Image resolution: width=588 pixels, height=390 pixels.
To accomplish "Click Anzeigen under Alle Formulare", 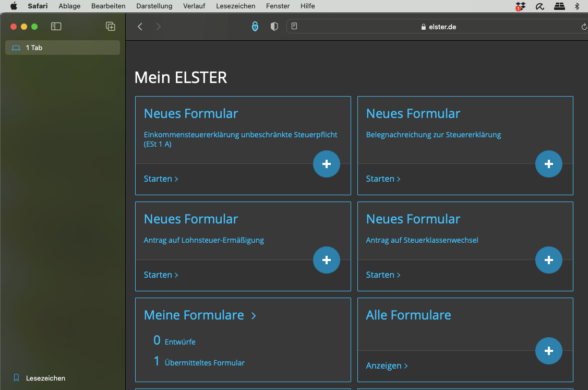I will pos(387,365).
